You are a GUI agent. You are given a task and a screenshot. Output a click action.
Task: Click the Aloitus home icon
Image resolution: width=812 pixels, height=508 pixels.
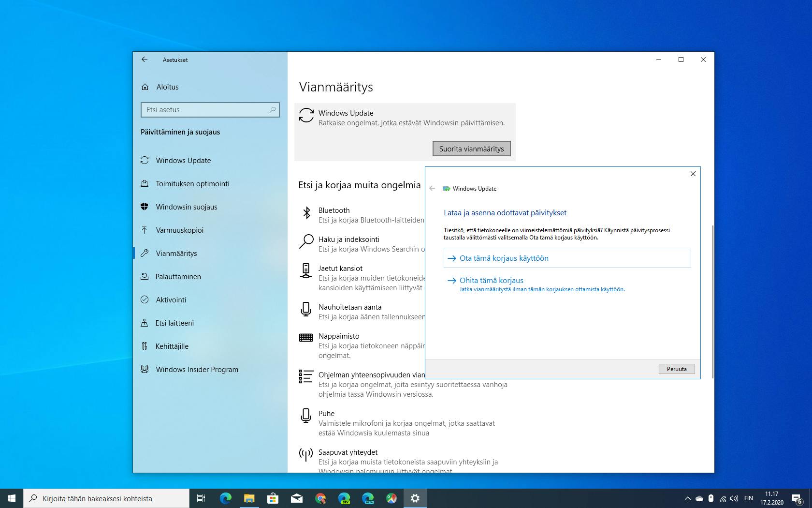click(x=145, y=87)
